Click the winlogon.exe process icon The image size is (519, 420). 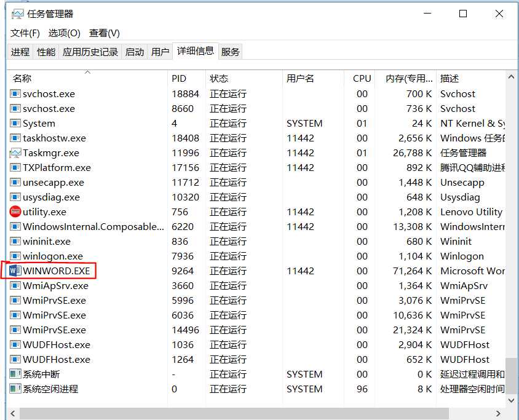tap(15, 256)
